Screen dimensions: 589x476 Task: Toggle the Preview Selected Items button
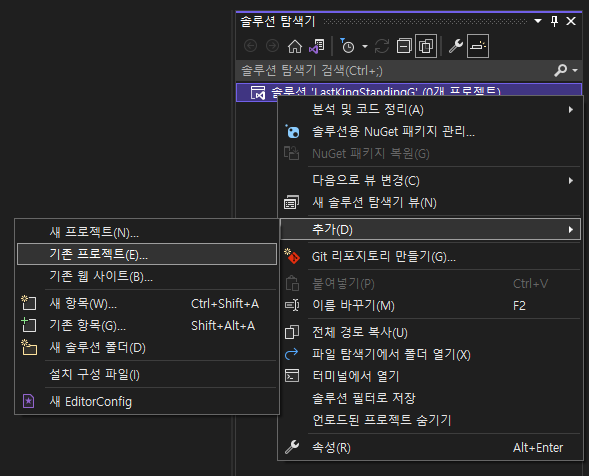[478, 46]
